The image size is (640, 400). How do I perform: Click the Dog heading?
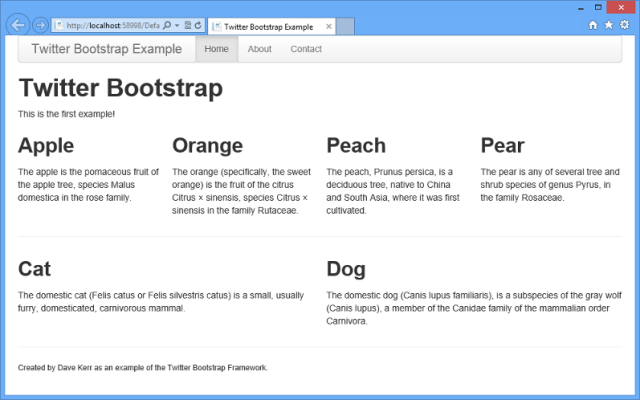(346, 269)
